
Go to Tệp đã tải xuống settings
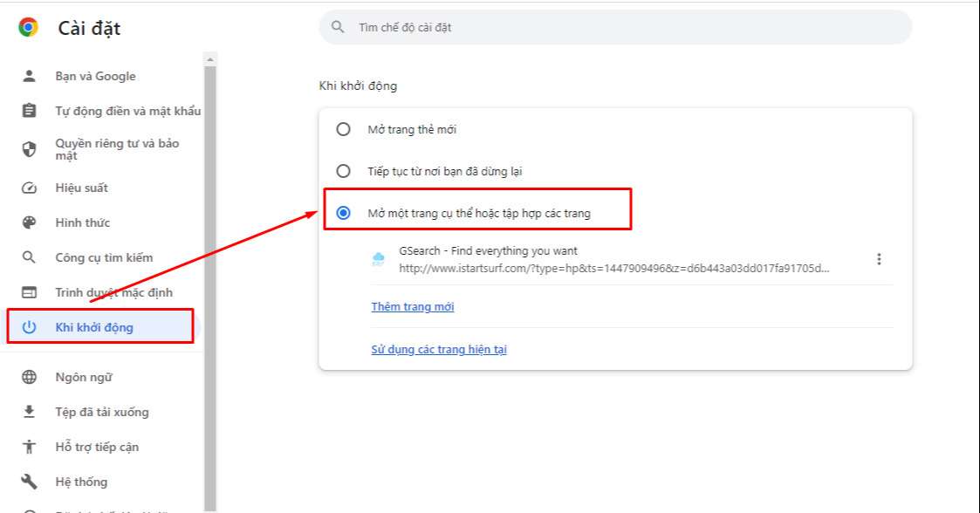(x=102, y=412)
